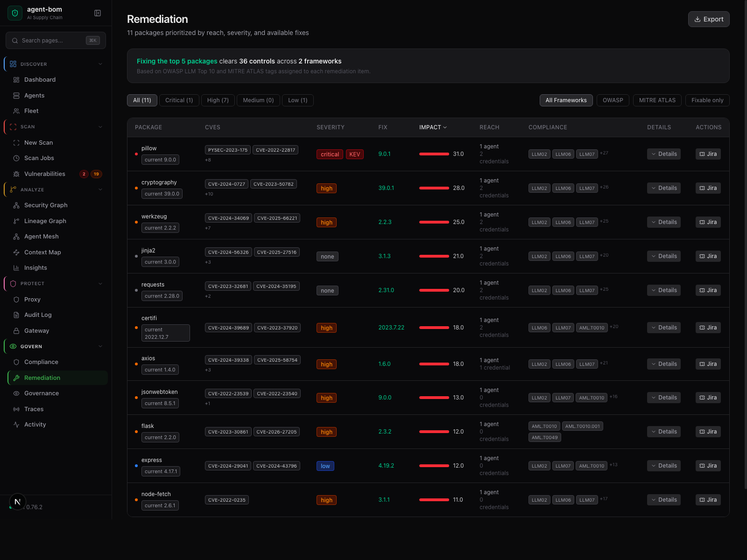
Task: Click the Audit Log document icon
Action: point(16,315)
